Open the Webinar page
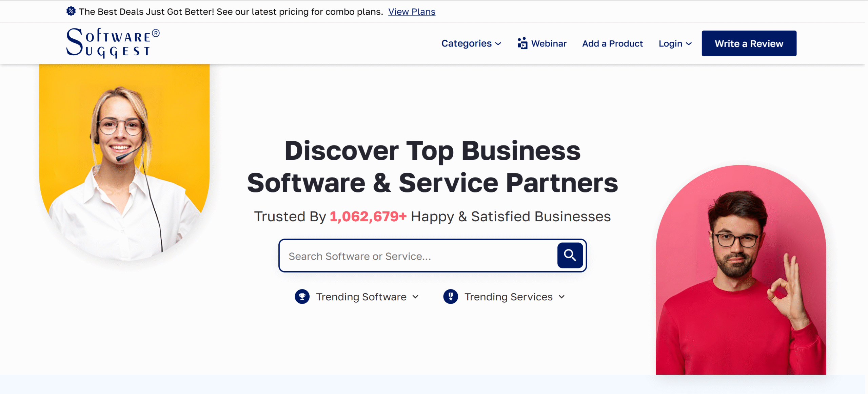The width and height of the screenshot is (868, 394). [542, 43]
